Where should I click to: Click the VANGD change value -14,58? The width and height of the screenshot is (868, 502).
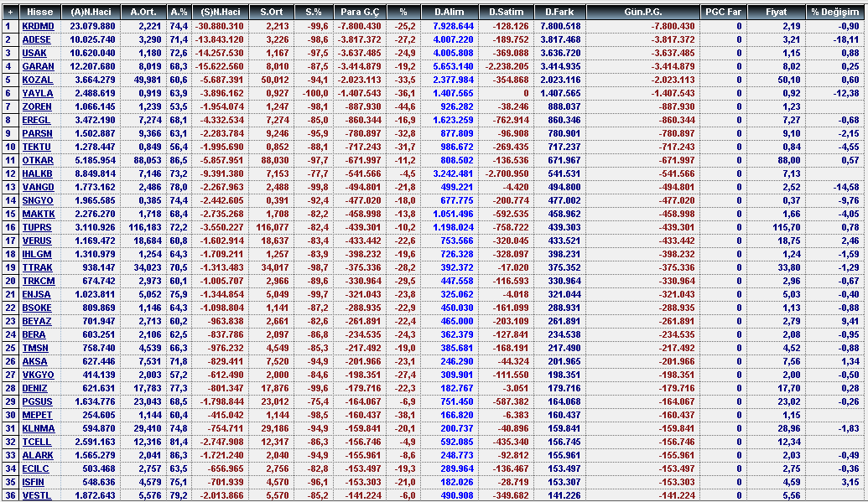(x=847, y=187)
